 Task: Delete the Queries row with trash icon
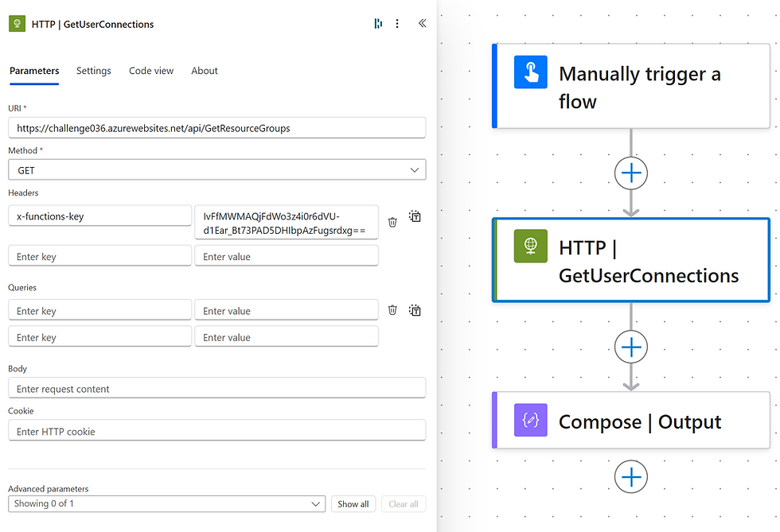pyautogui.click(x=392, y=310)
